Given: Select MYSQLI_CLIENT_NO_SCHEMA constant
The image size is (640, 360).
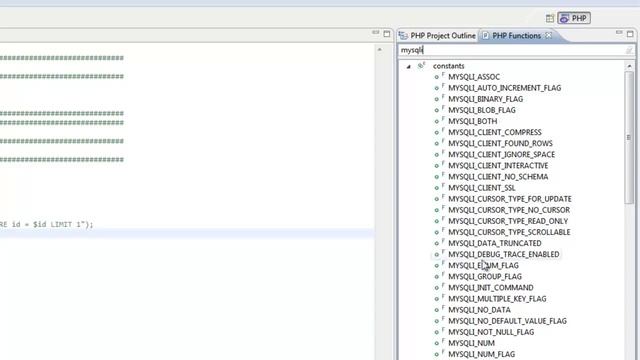Looking at the screenshot, I should [498, 177].
